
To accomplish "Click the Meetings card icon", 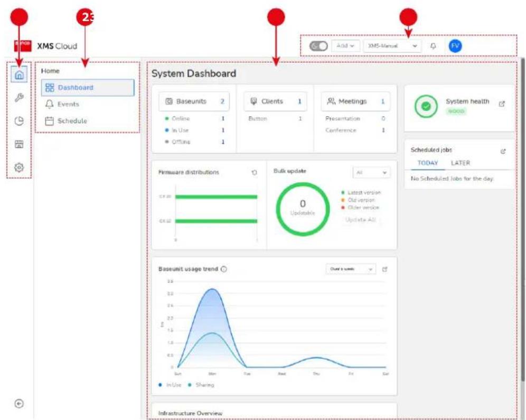I will point(331,101).
